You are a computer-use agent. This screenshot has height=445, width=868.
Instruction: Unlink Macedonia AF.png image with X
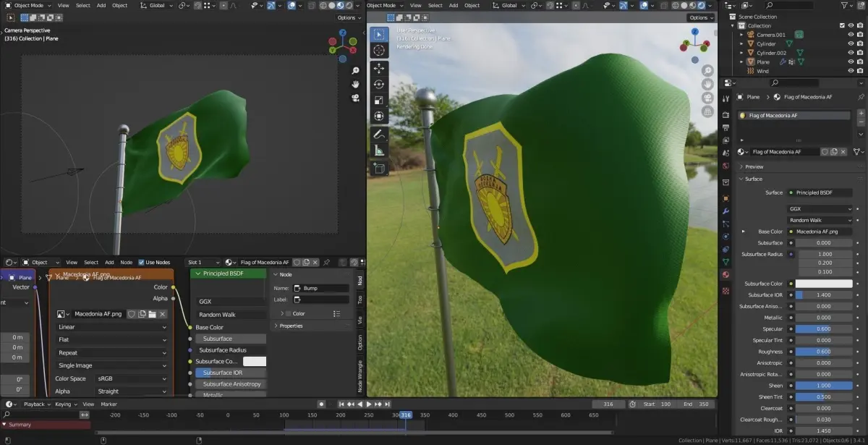[162, 314]
